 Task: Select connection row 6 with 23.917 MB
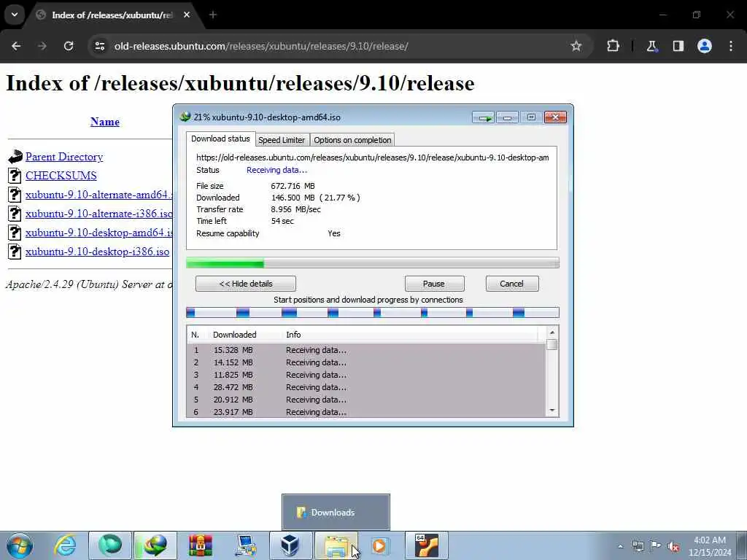click(x=366, y=412)
